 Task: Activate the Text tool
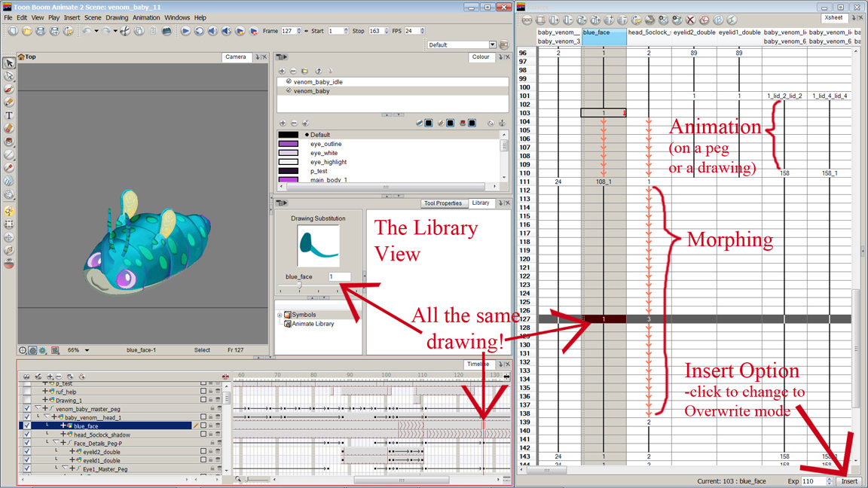(x=9, y=116)
